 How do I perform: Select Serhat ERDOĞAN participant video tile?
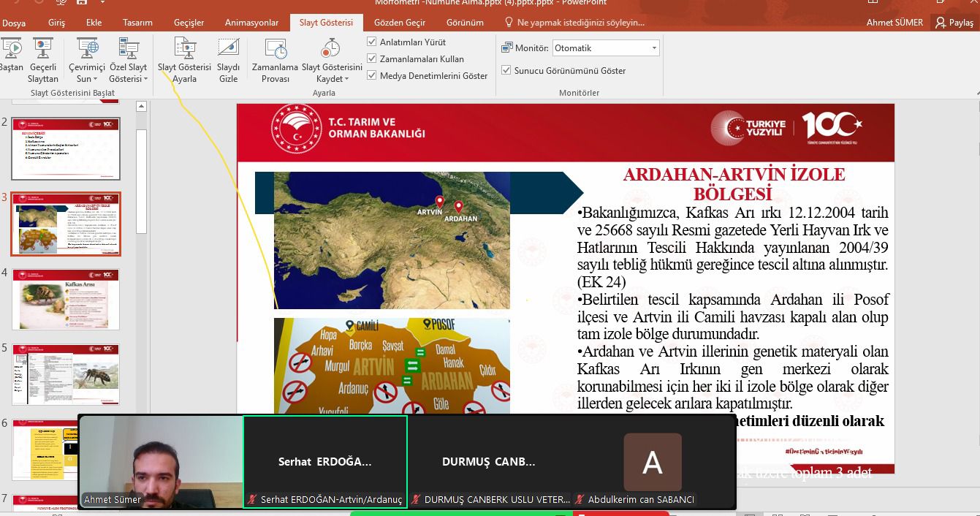coord(324,462)
